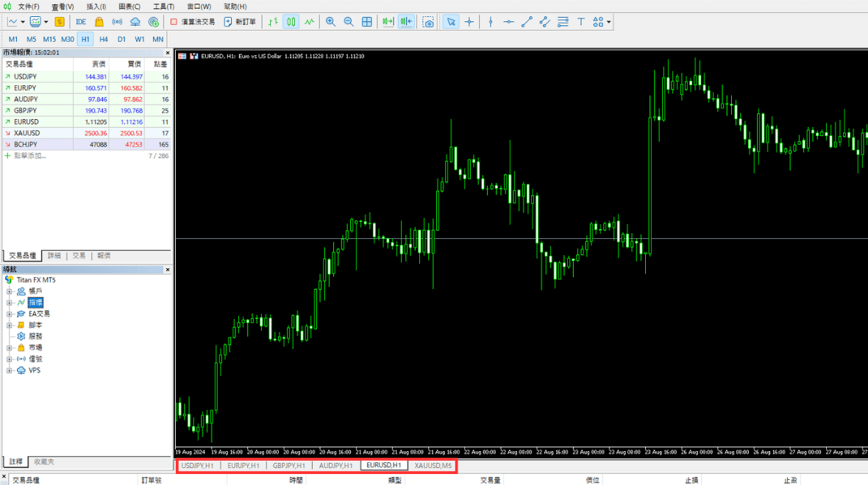Draw a trendline with the toolbar tool
Viewport: 868px width, 485px height.
(x=527, y=22)
